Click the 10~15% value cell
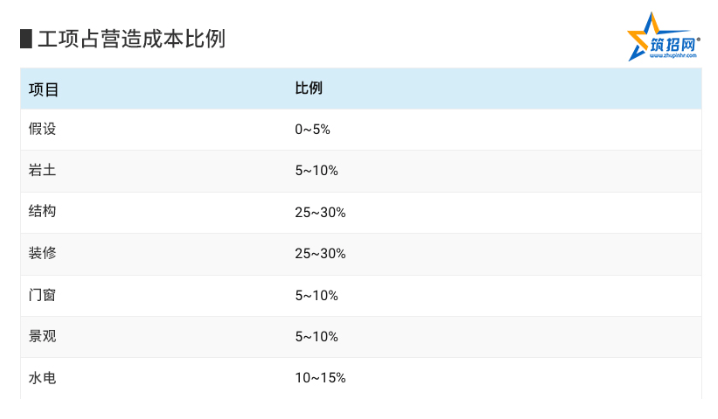This screenshot has width=718, height=419. click(x=320, y=378)
